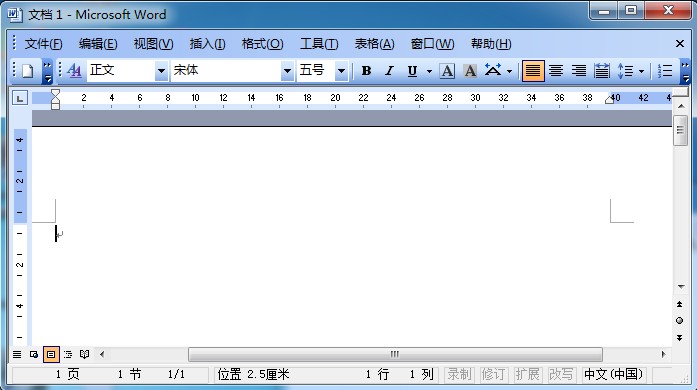
Task: Click horizontal scrollbar left arrow
Action: (102, 354)
